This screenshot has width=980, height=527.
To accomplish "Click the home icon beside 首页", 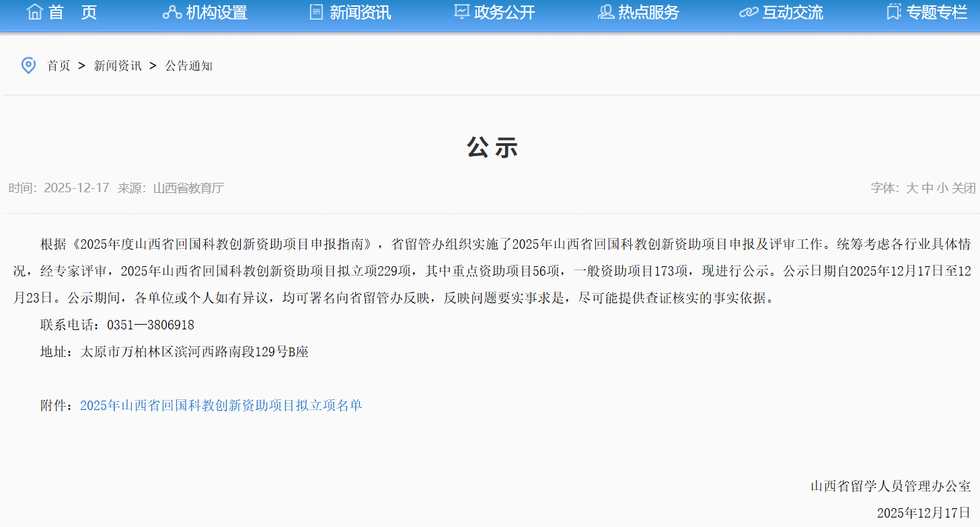I will tap(34, 12).
